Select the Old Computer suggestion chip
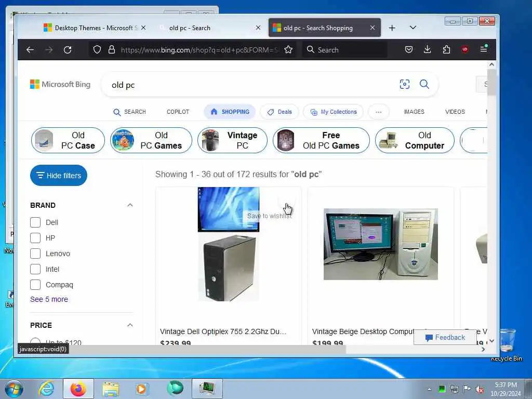Image resolution: width=532 pixels, height=399 pixels. coord(415,140)
